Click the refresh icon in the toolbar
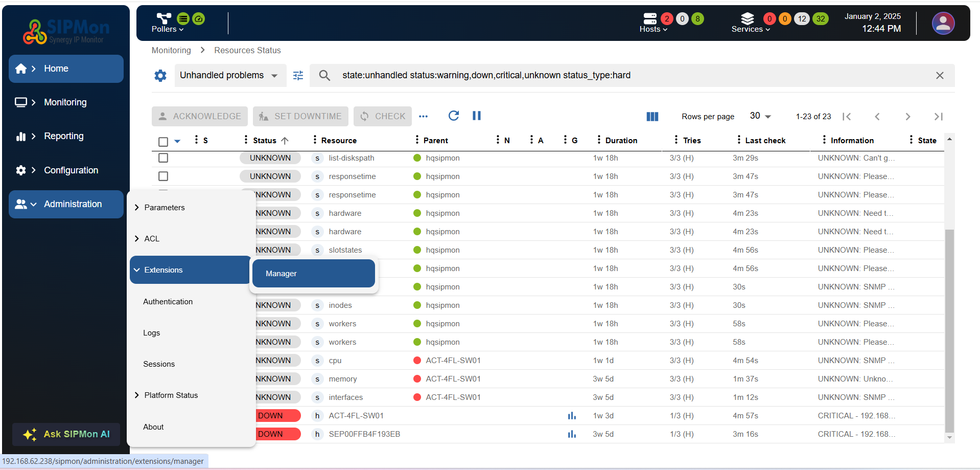Viewport: 980px width, 470px height. [x=453, y=116]
